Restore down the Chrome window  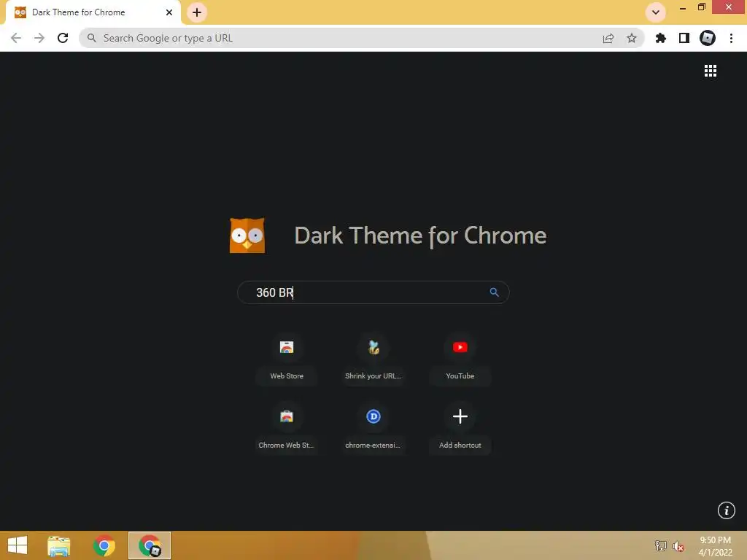click(702, 7)
